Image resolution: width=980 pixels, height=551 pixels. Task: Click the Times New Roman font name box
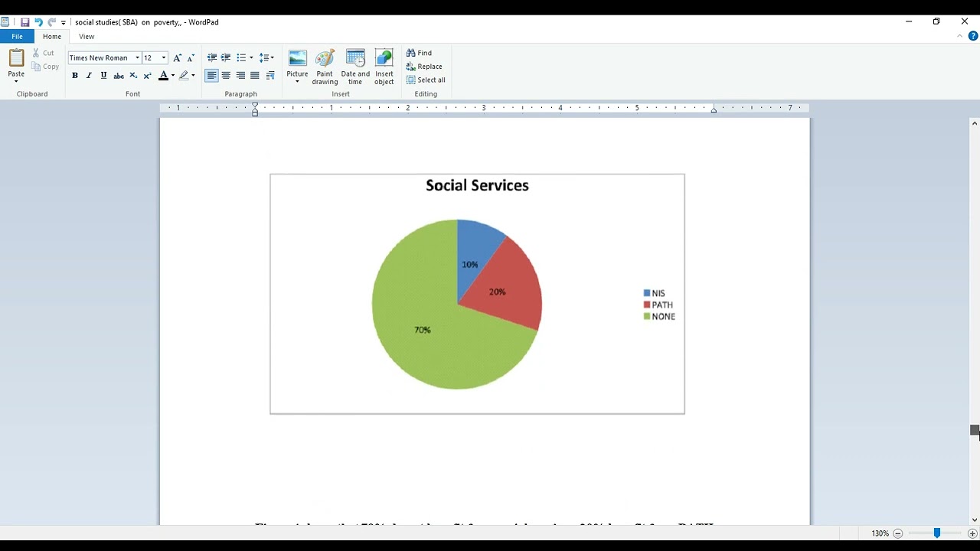coord(100,57)
